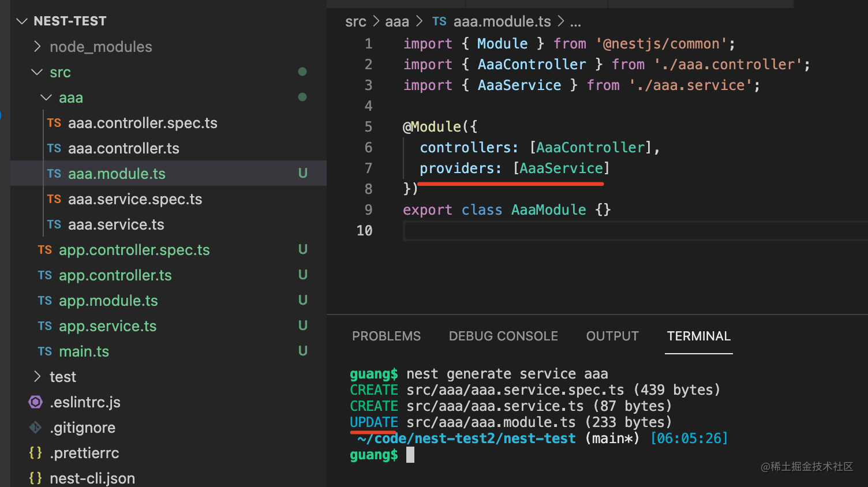Viewport: 868px width, 487px height.
Task: Click the TS icon beside app.module.ts
Action: coord(45,301)
